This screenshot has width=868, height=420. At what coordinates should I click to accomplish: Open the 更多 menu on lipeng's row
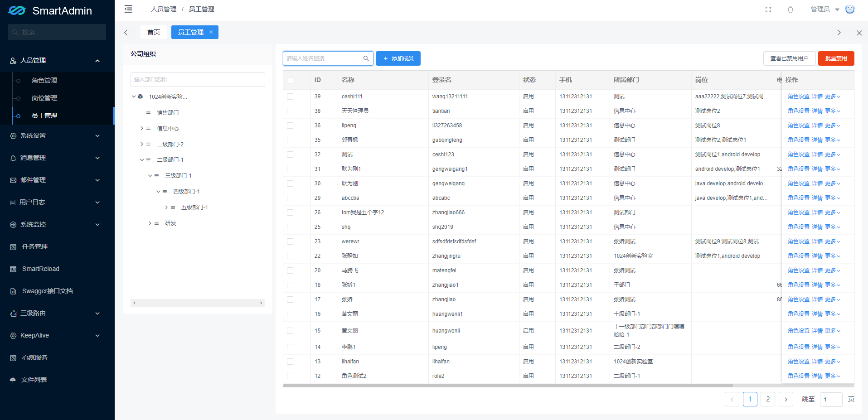click(831, 126)
